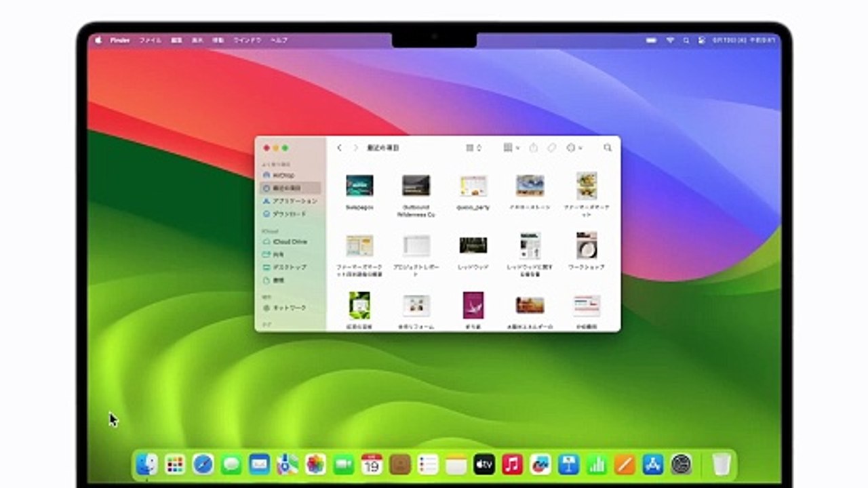Viewport: 868px width, 488px height.
Task: Open Freeform from the Dock
Action: pos(540,464)
